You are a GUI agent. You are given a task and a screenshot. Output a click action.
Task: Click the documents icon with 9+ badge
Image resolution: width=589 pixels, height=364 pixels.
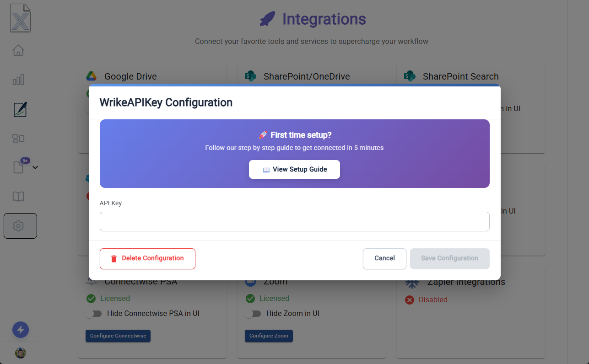18,167
